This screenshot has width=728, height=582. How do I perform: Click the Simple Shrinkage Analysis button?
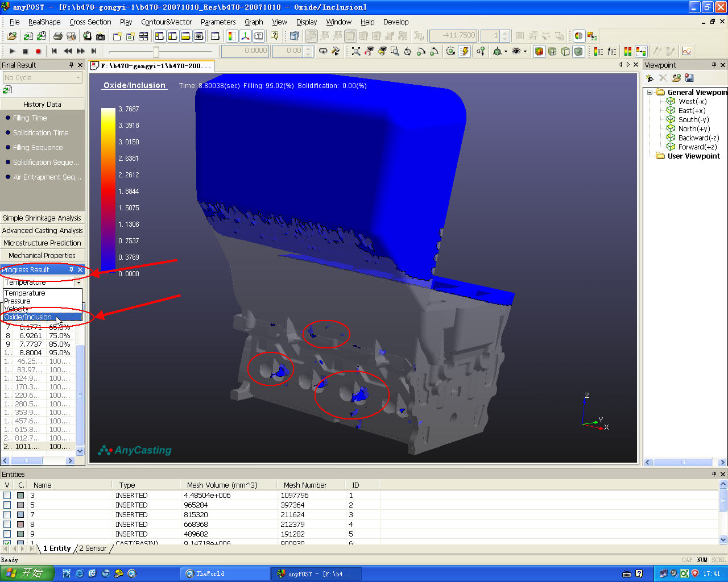(x=42, y=218)
